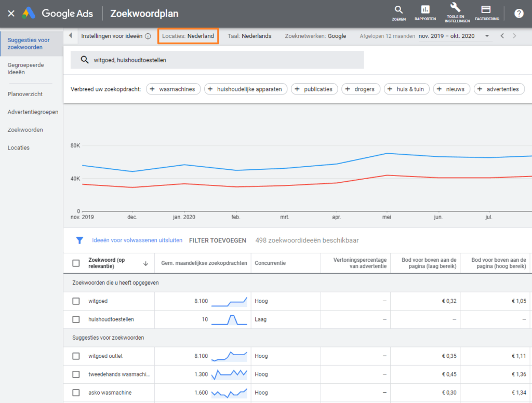Close the Zoekwoordplan with the X icon

[x=11, y=14]
